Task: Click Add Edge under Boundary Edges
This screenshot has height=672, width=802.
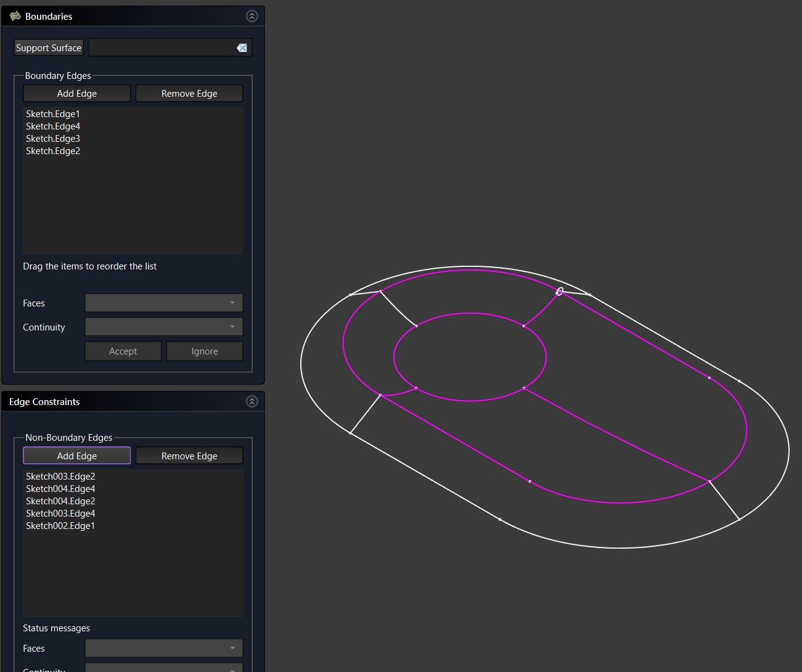Action: tap(76, 94)
